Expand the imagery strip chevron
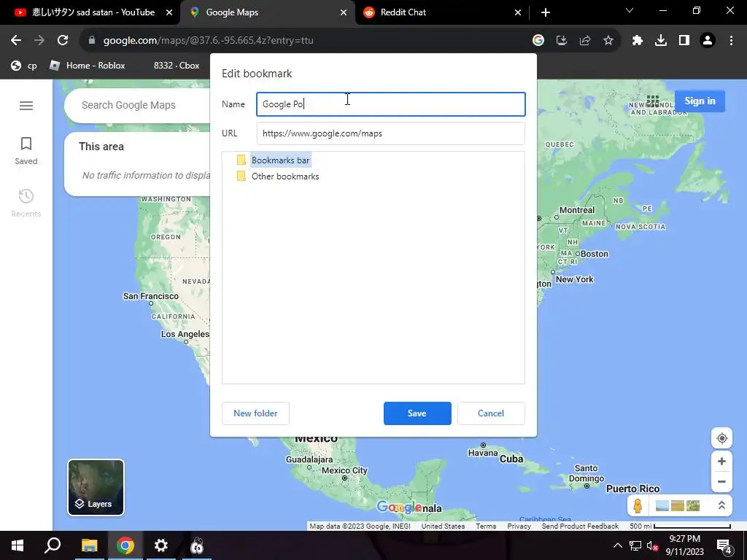The image size is (747, 560). pyautogui.click(x=721, y=505)
